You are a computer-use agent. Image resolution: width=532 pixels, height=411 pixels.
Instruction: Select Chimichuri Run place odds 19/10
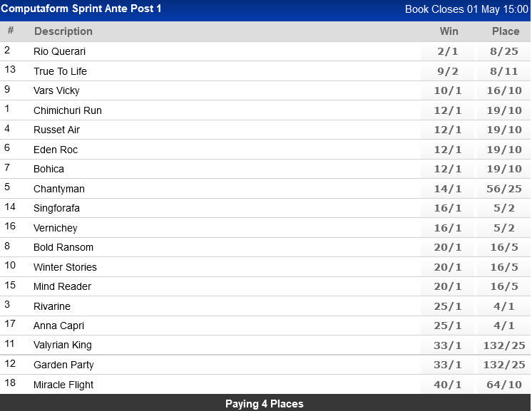506,110
